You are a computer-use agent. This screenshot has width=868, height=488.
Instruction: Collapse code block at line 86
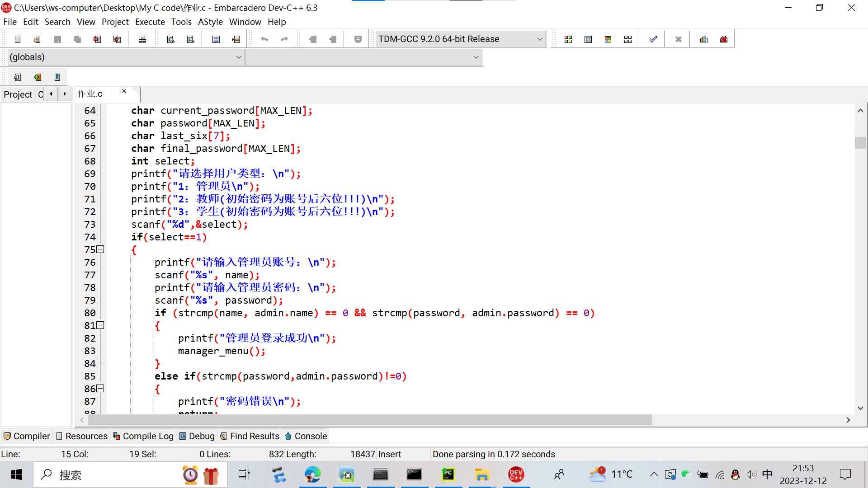pos(101,389)
